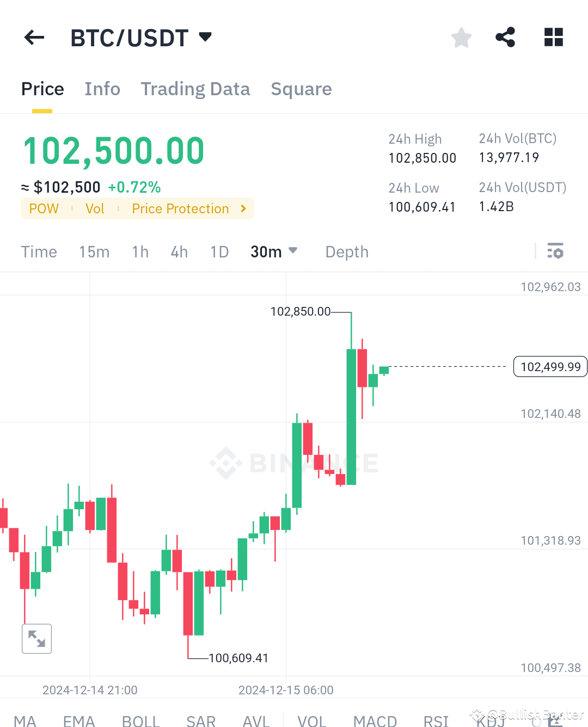The image size is (588, 727).
Task: Click the back arrow to exit chart
Action: (x=34, y=37)
